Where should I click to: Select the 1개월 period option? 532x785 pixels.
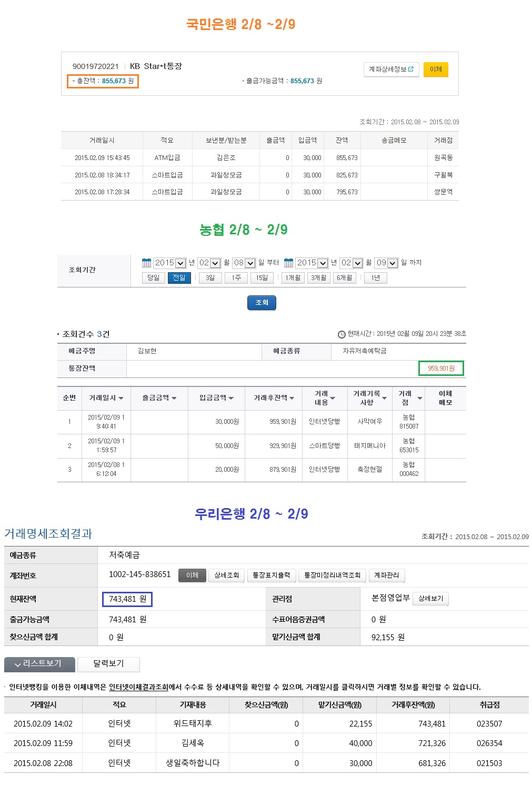pos(293,278)
